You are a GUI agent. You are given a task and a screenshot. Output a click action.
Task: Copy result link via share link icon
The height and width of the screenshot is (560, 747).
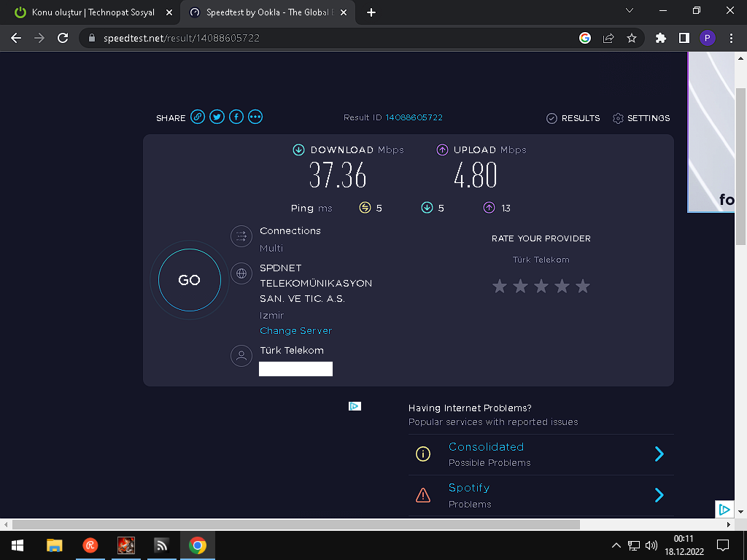(198, 117)
